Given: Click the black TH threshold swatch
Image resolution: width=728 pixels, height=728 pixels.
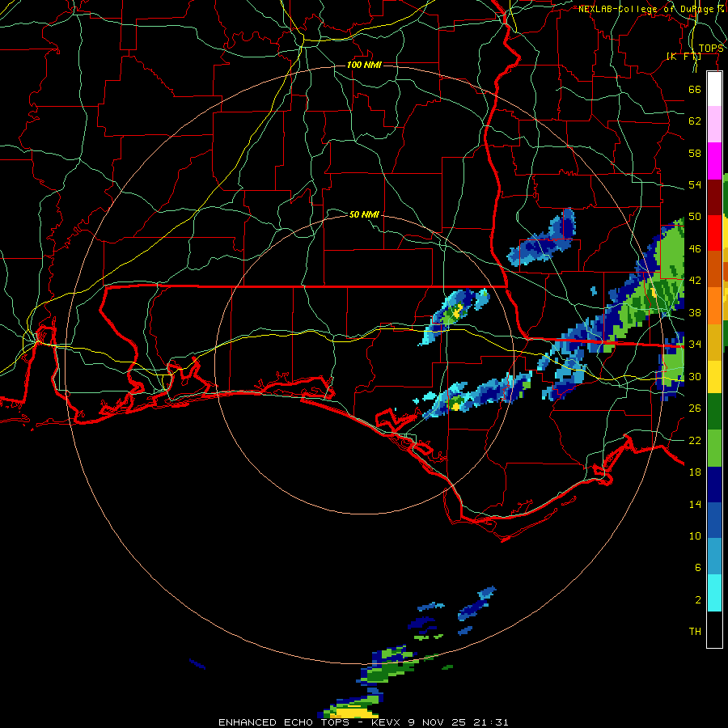Looking at the screenshot, I should click(714, 629).
